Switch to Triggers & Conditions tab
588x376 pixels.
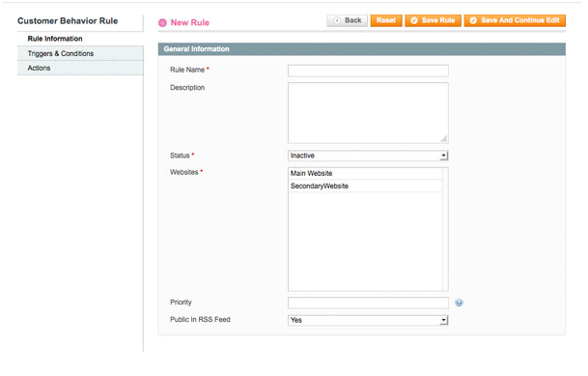click(80, 53)
